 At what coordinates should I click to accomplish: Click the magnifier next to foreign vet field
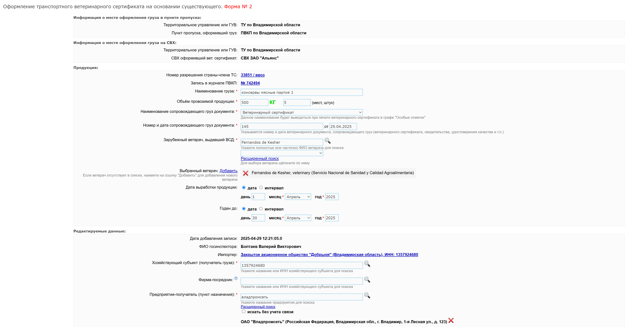327,141
